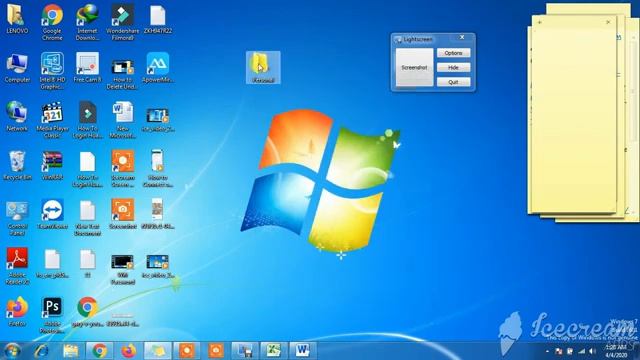Click Quit in the Lightscreen window

click(x=453, y=82)
